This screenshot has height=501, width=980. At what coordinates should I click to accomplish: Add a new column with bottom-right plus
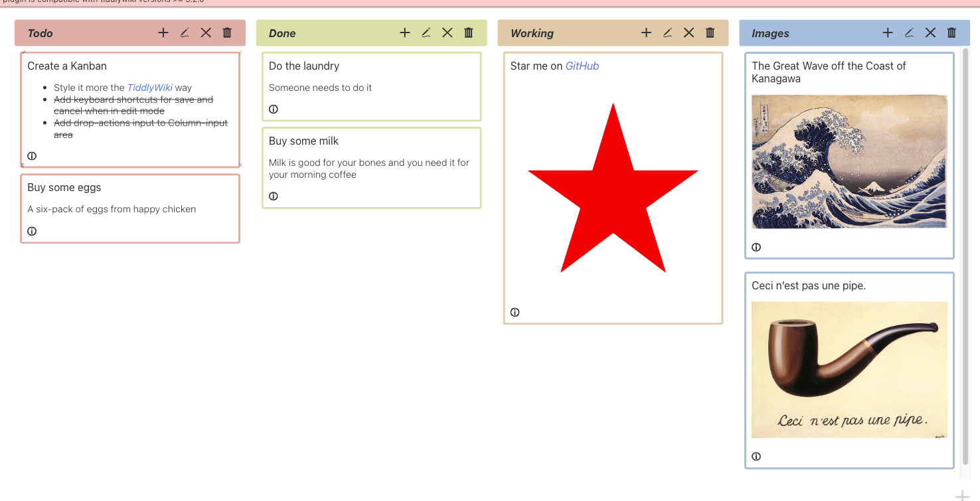click(962, 495)
